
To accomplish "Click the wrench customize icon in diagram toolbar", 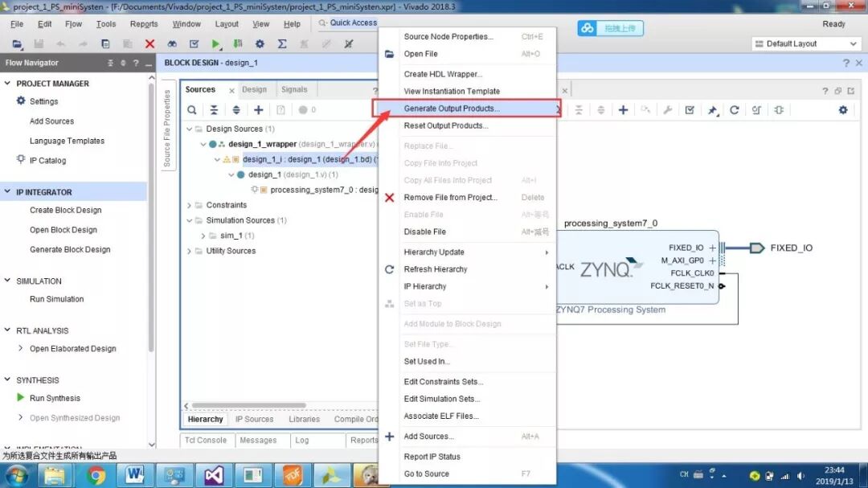I will (x=668, y=109).
